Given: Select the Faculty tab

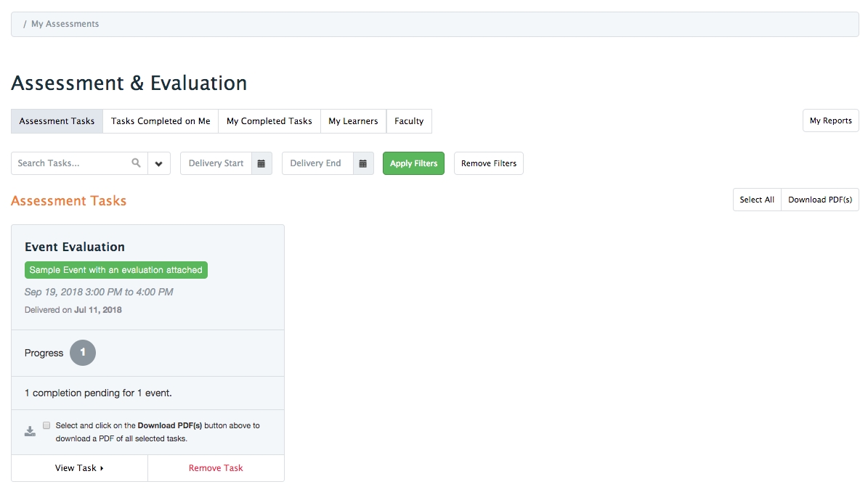Looking at the screenshot, I should pyautogui.click(x=409, y=121).
